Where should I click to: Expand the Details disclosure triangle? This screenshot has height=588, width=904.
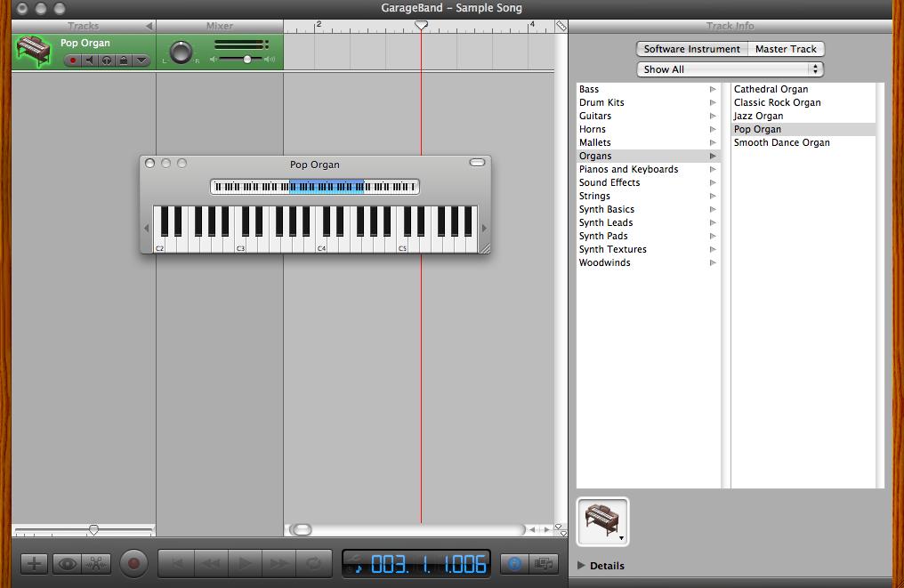tap(581, 566)
